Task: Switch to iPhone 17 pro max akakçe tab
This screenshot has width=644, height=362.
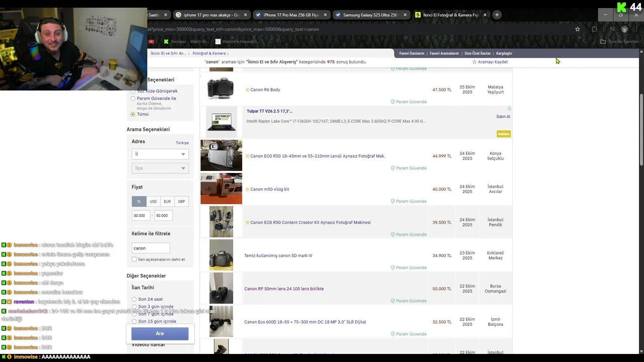Action: (x=211, y=15)
